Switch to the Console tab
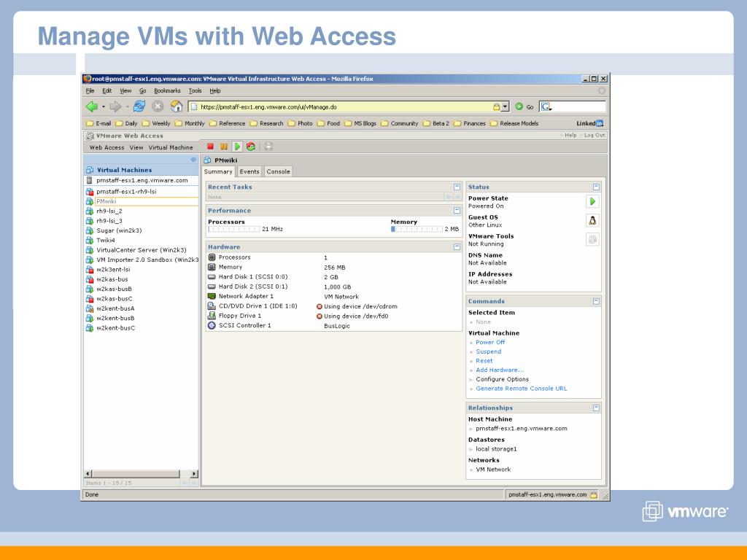747x560 pixels. [278, 171]
